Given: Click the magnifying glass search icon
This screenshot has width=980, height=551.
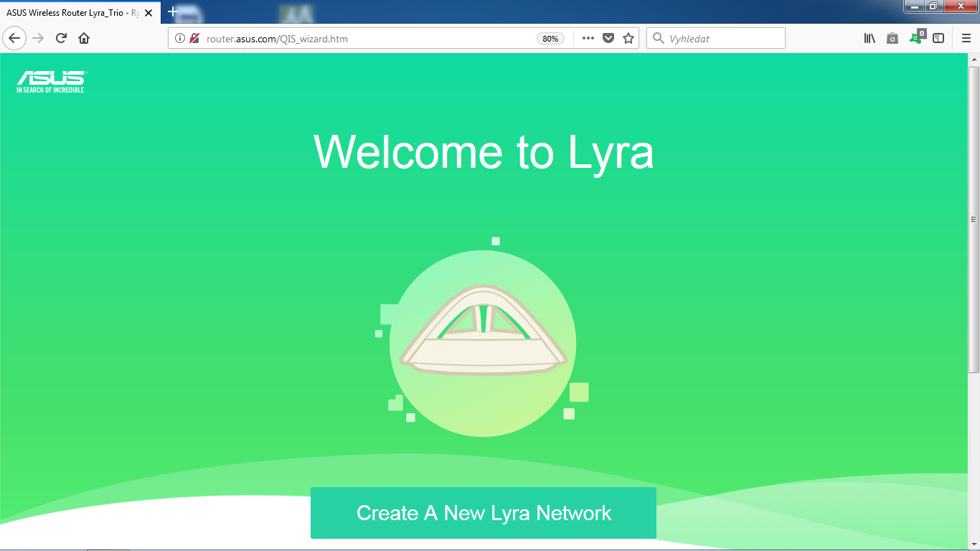Looking at the screenshot, I should pos(658,38).
